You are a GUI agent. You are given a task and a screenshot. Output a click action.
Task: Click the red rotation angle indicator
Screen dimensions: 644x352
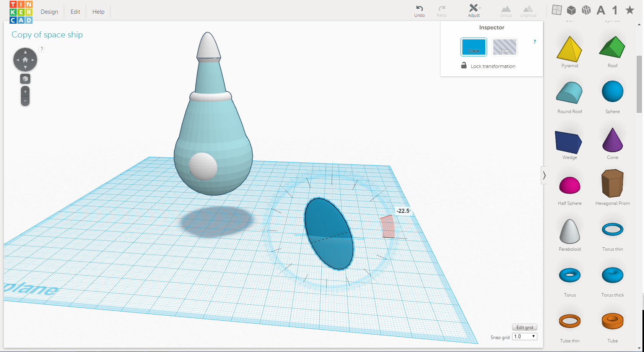click(387, 227)
